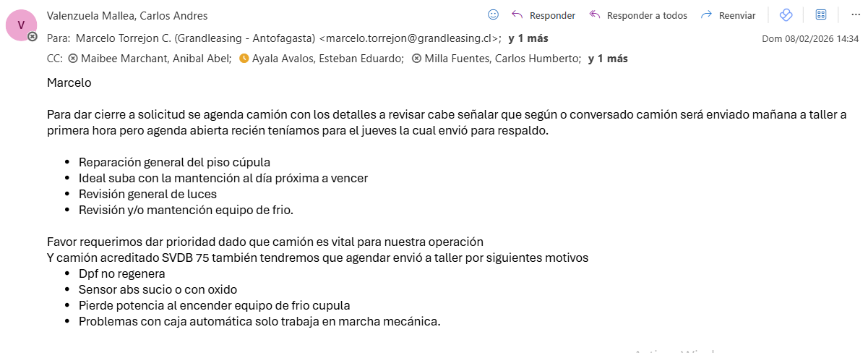This screenshot has width=868, height=353.
Task: Expand "y 1 más" in the Para line
Action: pyautogui.click(x=528, y=38)
